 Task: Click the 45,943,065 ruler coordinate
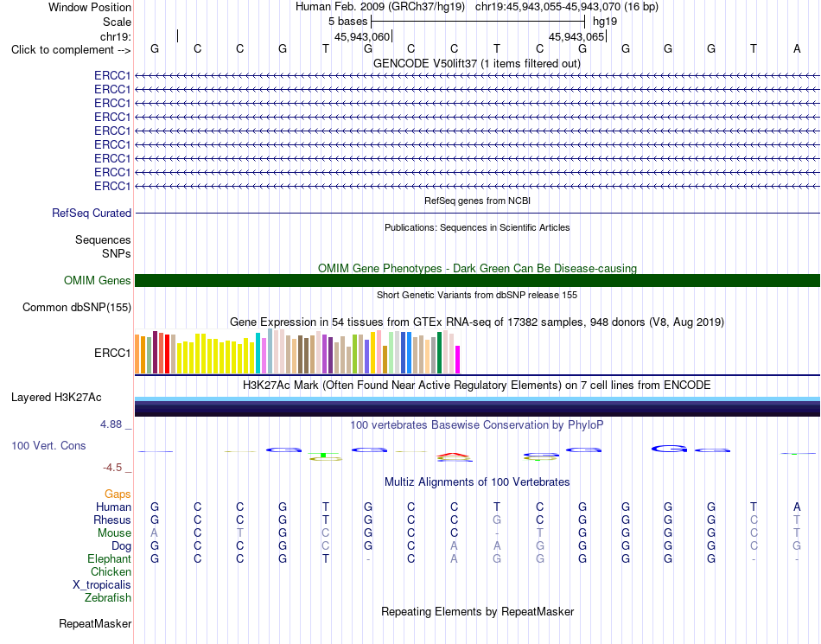(576, 36)
